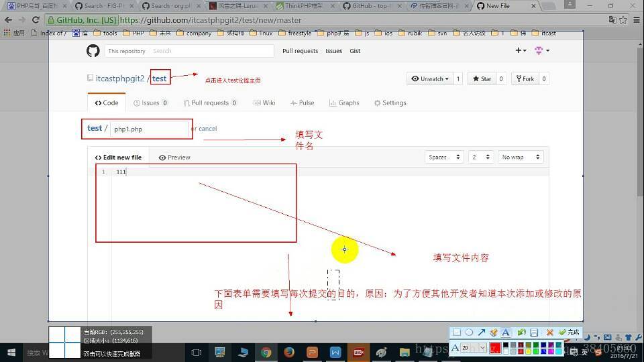The image size is (644, 362).
Task: Open the watchers count 1
Action: (458, 78)
